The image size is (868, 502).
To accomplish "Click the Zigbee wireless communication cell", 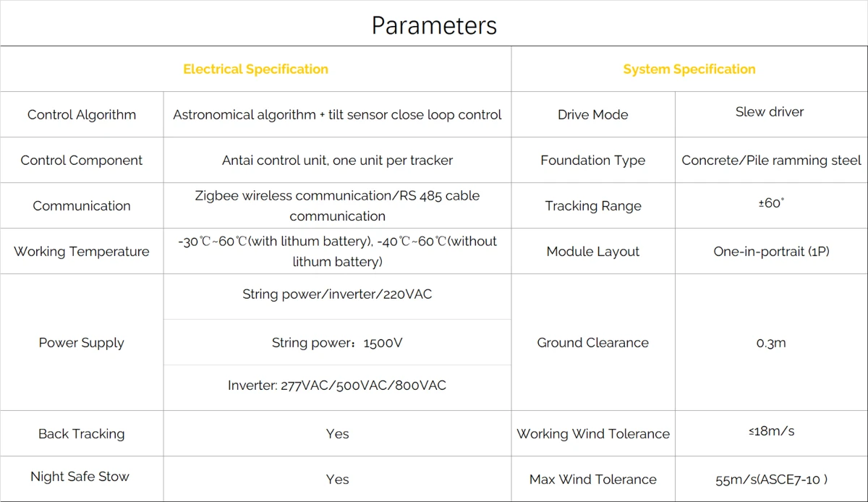I will pyautogui.click(x=337, y=205).
